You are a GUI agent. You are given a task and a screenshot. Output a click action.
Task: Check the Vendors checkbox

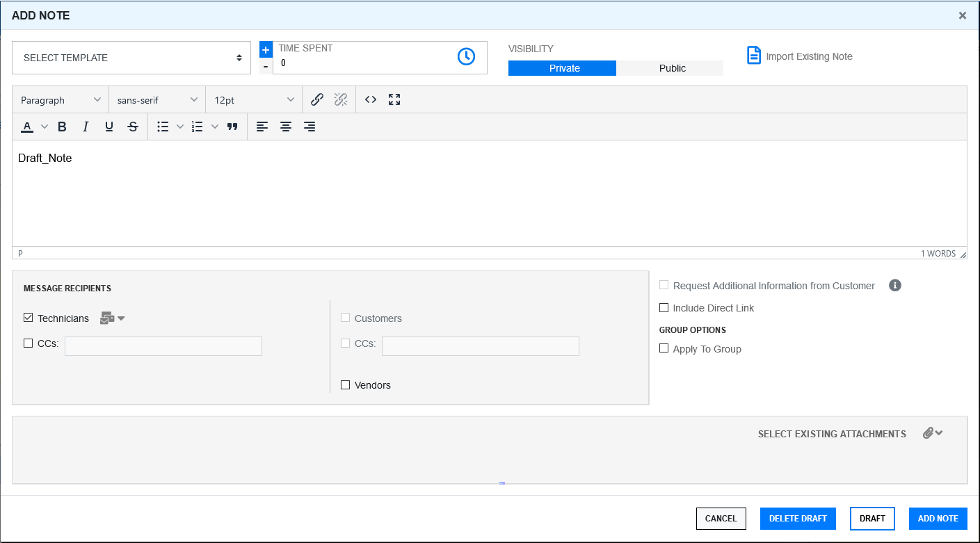pos(346,384)
